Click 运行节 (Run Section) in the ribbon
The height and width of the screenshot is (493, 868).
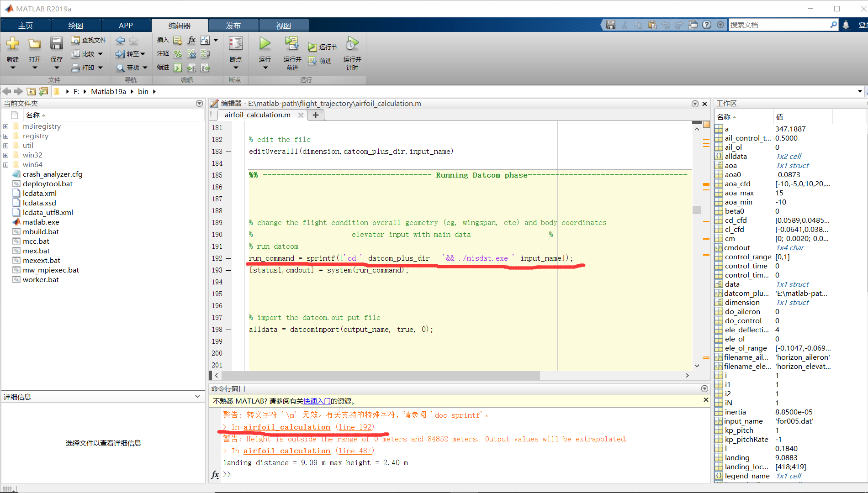click(x=323, y=47)
